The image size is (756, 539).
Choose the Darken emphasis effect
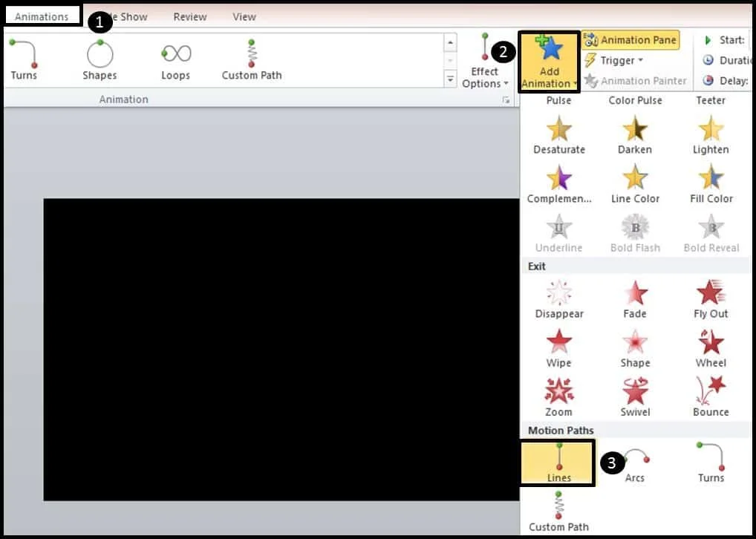click(635, 136)
